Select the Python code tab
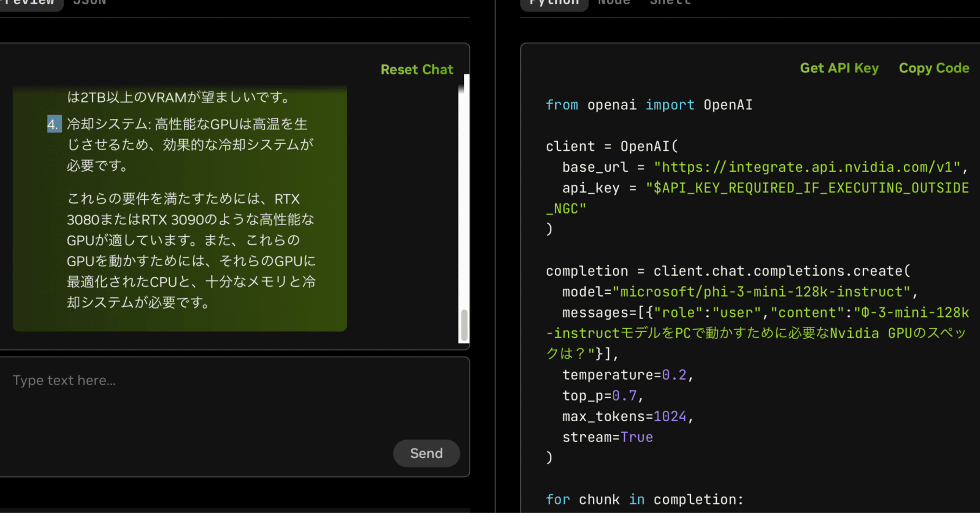The image size is (980, 513). (x=554, y=3)
